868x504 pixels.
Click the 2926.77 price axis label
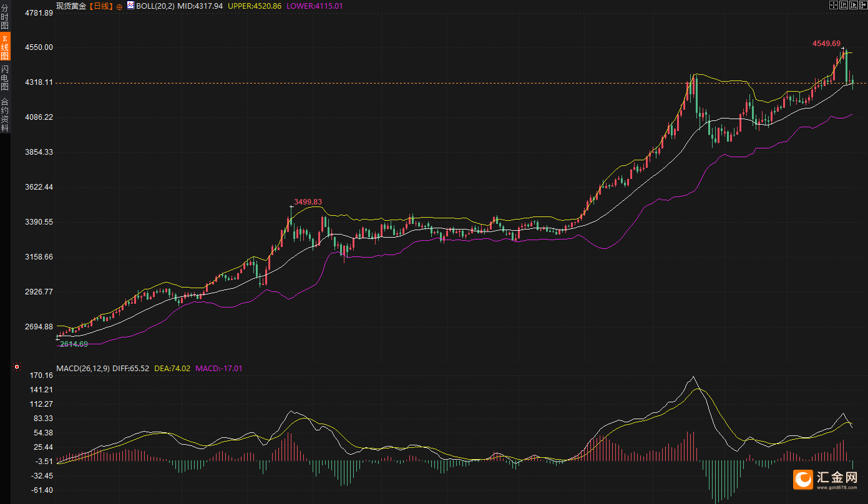pos(39,292)
